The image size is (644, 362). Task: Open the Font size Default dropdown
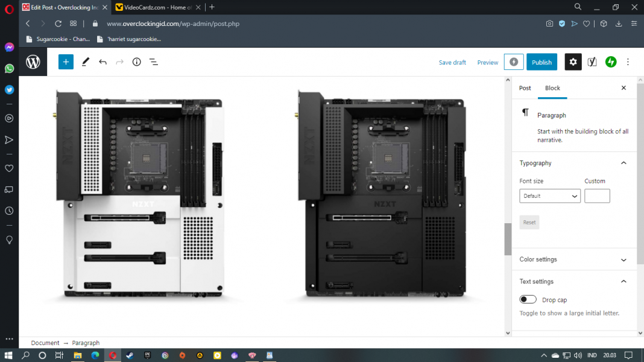pyautogui.click(x=550, y=196)
